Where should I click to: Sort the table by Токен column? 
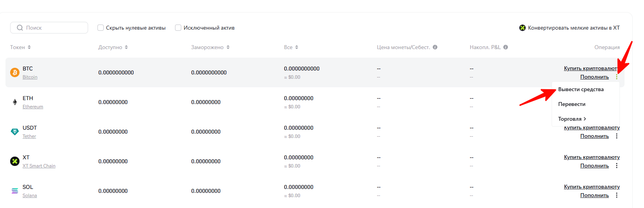click(x=20, y=47)
